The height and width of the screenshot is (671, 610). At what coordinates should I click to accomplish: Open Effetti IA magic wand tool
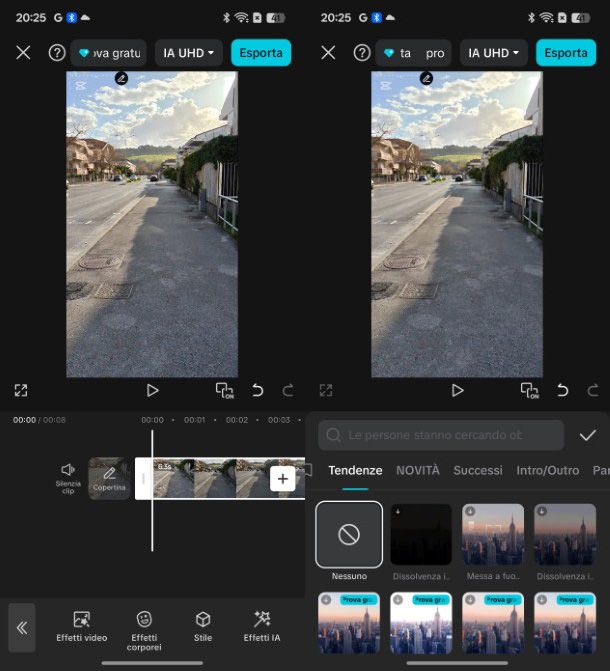(262, 626)
